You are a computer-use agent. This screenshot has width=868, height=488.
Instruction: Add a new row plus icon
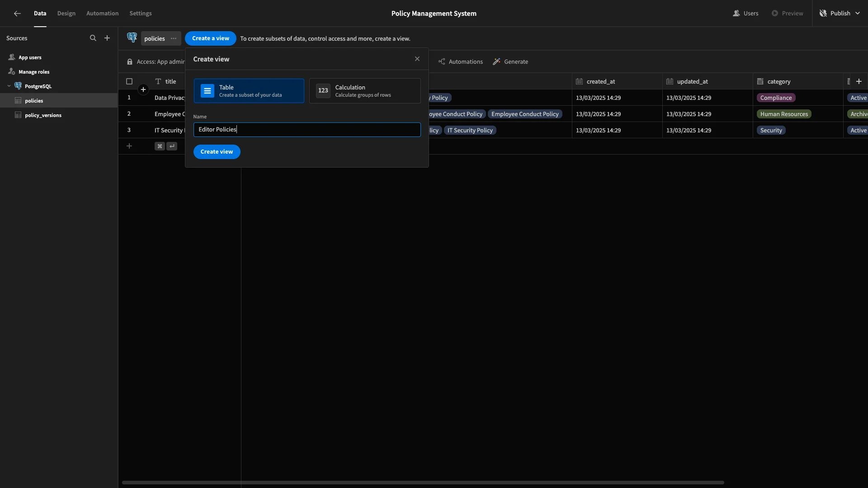click(129, 146)
